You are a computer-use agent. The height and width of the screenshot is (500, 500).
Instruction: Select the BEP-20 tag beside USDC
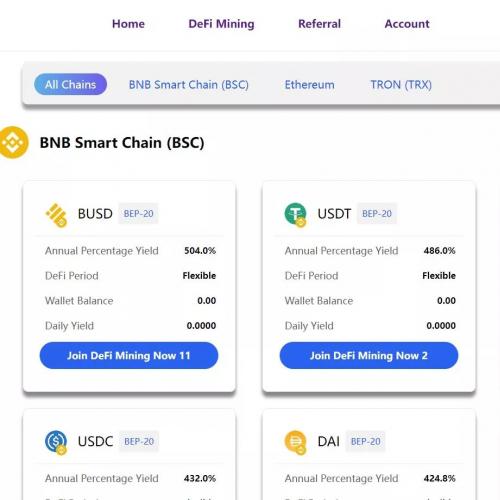[x=139, y=441]
